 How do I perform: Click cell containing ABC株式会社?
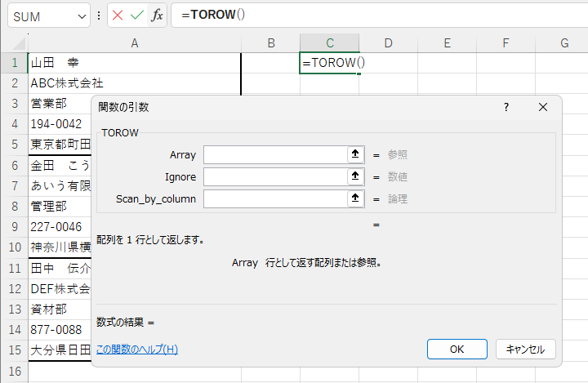point(134,83)
